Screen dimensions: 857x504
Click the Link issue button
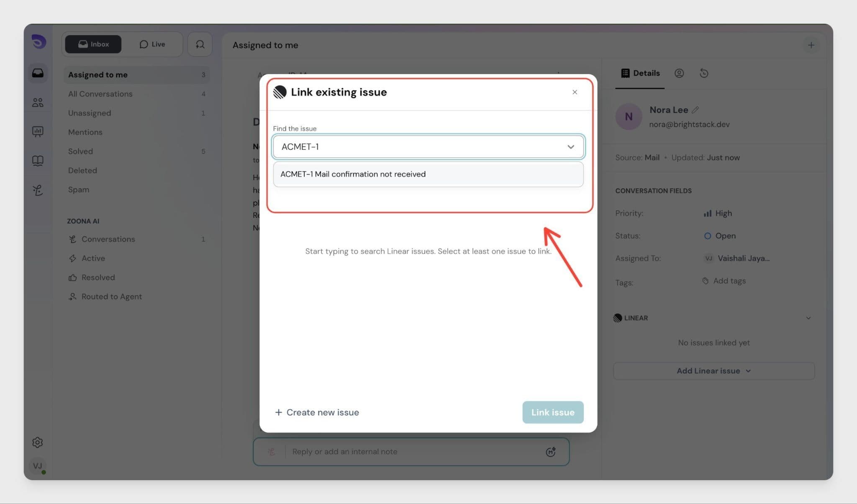(x=552, y=412)
